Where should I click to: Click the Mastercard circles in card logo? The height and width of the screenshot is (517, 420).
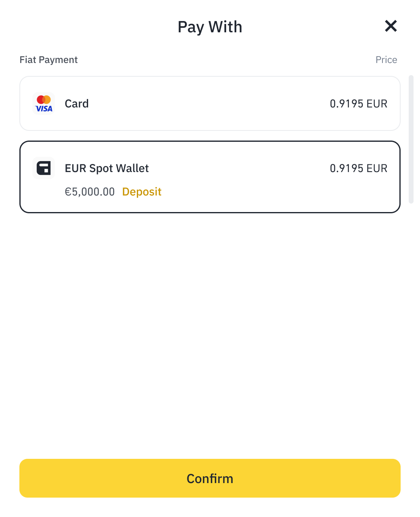(44, 99)
